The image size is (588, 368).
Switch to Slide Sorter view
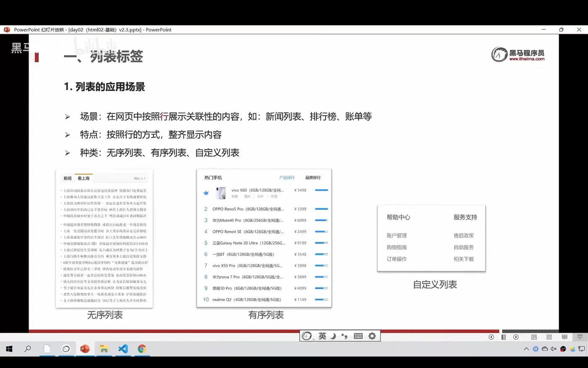(549, 337)
